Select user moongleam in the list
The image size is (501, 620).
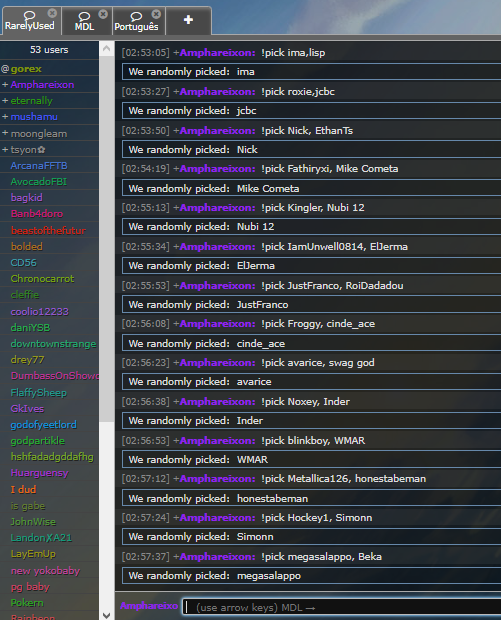(x=39, y=134)
